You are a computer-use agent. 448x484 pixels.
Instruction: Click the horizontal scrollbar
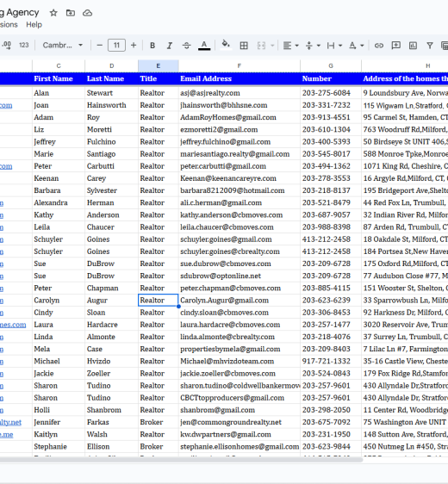click(181, 460)
